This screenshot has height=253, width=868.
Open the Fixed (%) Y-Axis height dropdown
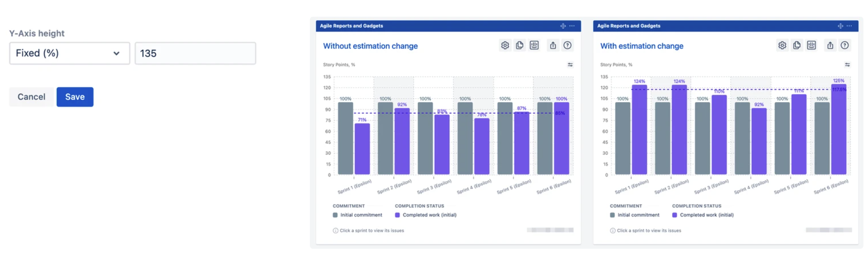point(69,53)
